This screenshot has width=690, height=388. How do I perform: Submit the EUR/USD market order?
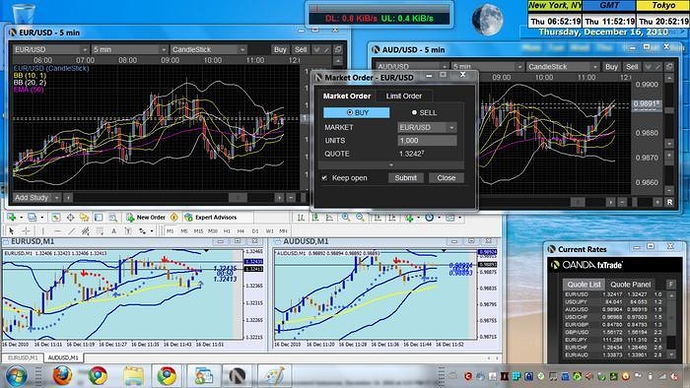pyautogui.click(x=405, y=178)
